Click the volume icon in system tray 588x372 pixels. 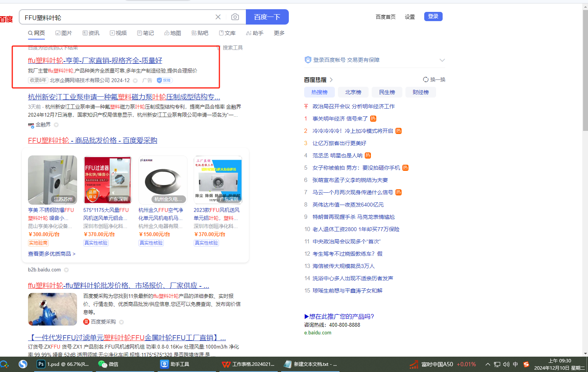coord(506,364)
